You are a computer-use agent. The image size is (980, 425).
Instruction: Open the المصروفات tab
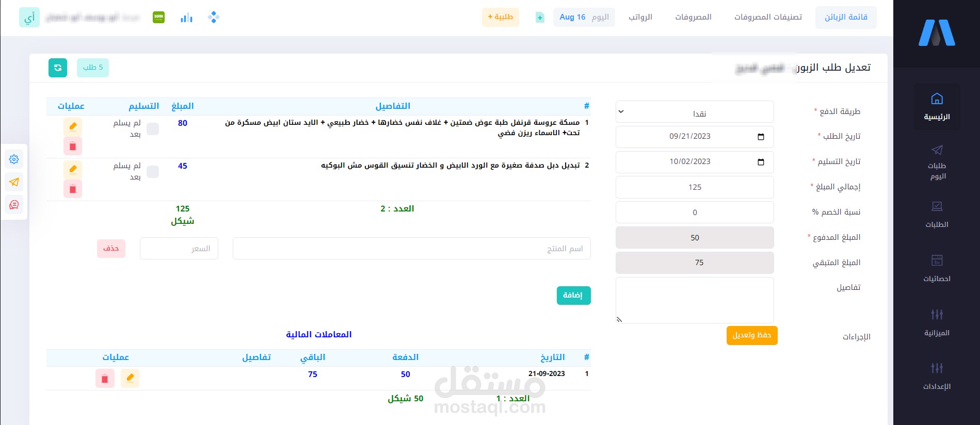[693, 18]
